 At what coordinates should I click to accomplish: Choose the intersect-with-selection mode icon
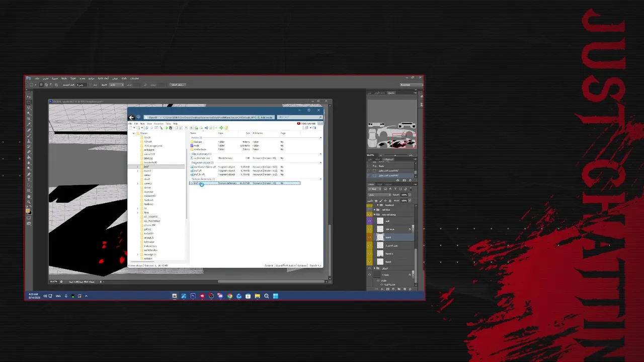click(x=57, y=85)
